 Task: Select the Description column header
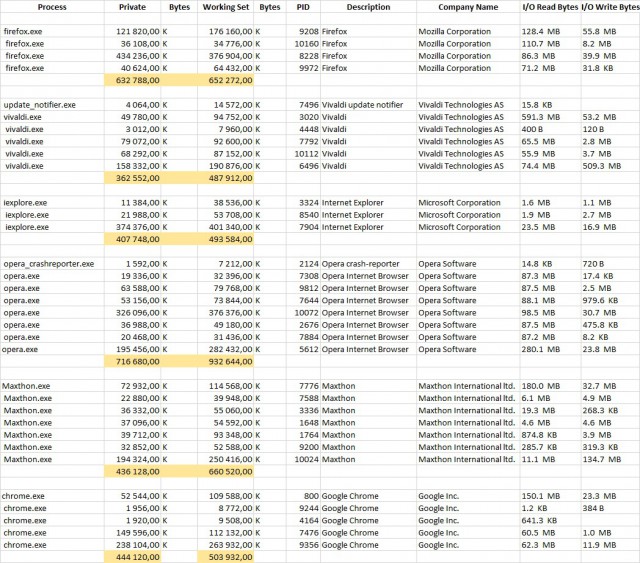[x=368, y=7]
